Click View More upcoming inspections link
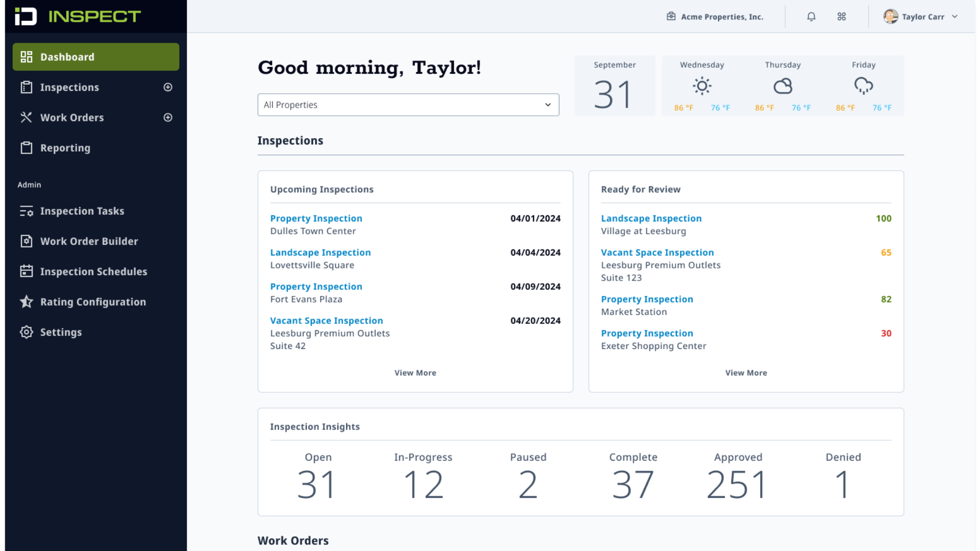Image resolution: width=980 pixels, height=551 pixels. point(414,372)
